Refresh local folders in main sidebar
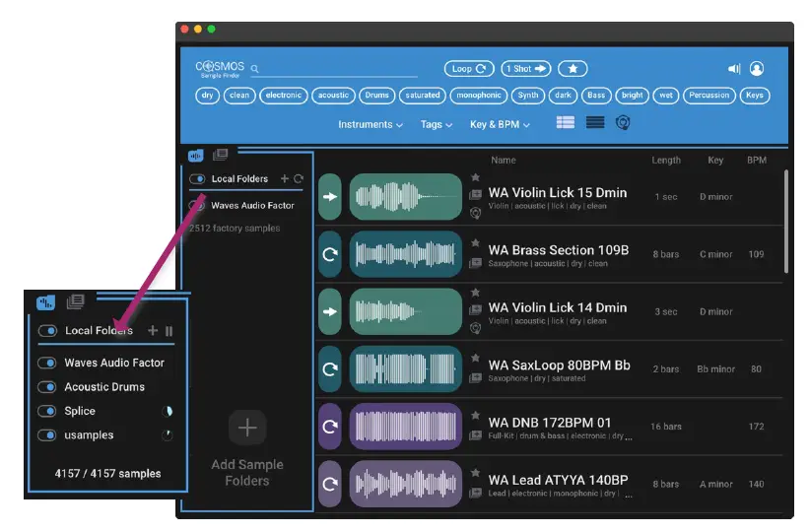 pos(299,178)
